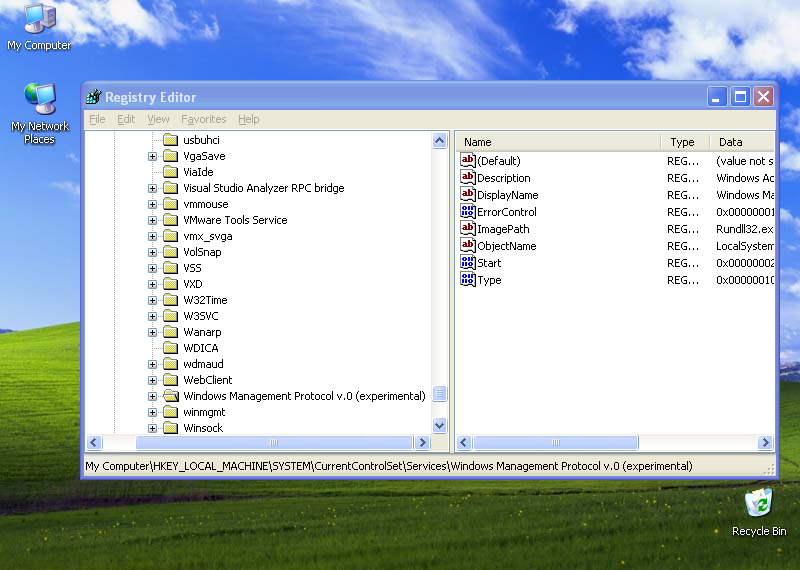800x570 pixels.
Task: Click the values pane horizontal scrollbar thumb
Action: click(556, 442)
